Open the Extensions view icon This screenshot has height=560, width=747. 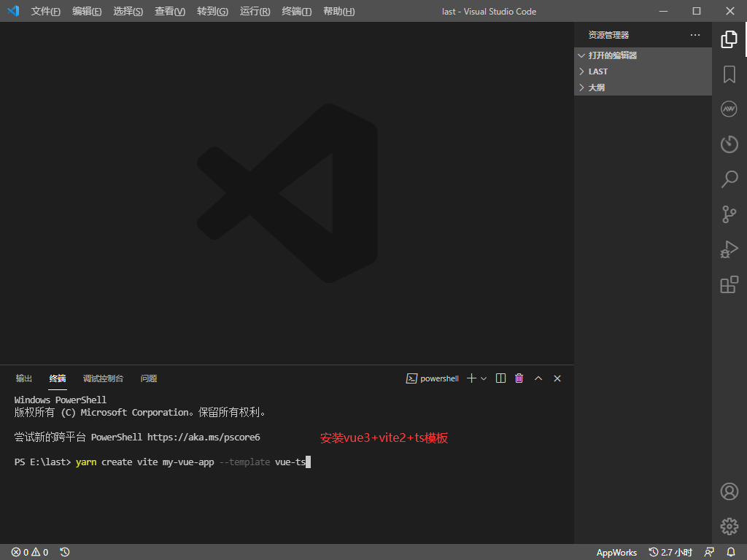tap(729, 284)
